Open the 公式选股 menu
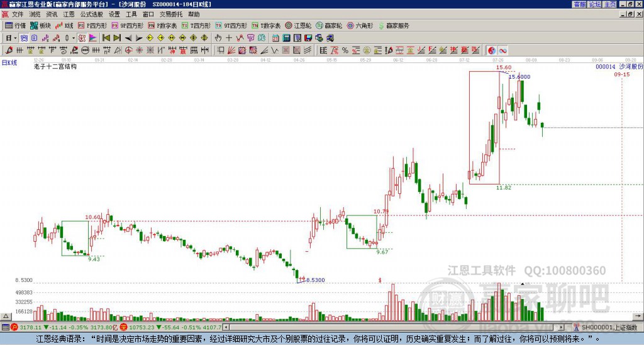 coord(92,14)
